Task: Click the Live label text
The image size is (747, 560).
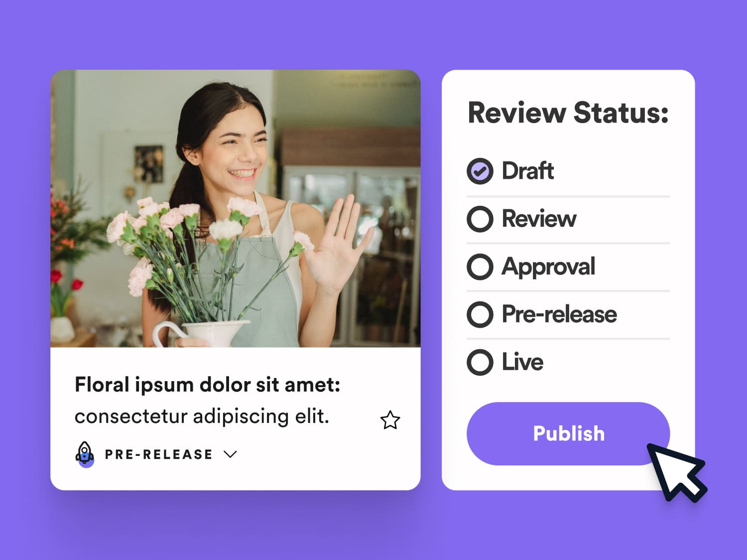Action: [x=522, y=362]
